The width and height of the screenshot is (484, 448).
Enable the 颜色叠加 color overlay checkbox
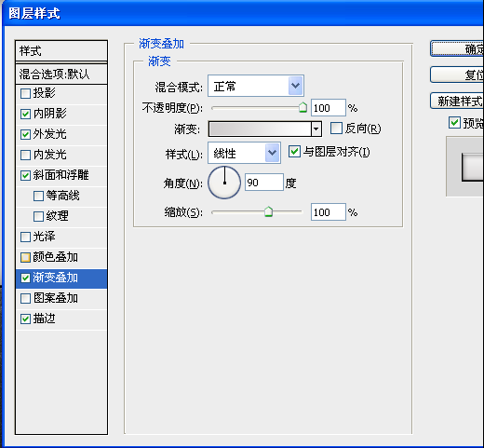[25, 257]
